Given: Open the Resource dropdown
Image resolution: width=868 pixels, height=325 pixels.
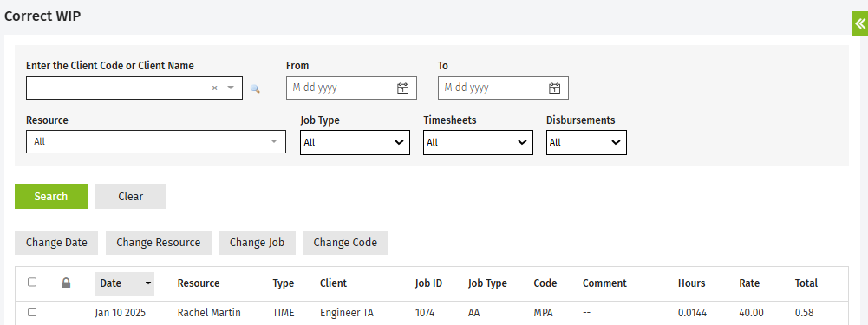Looking at the screenshot, I should click(156, 142).
